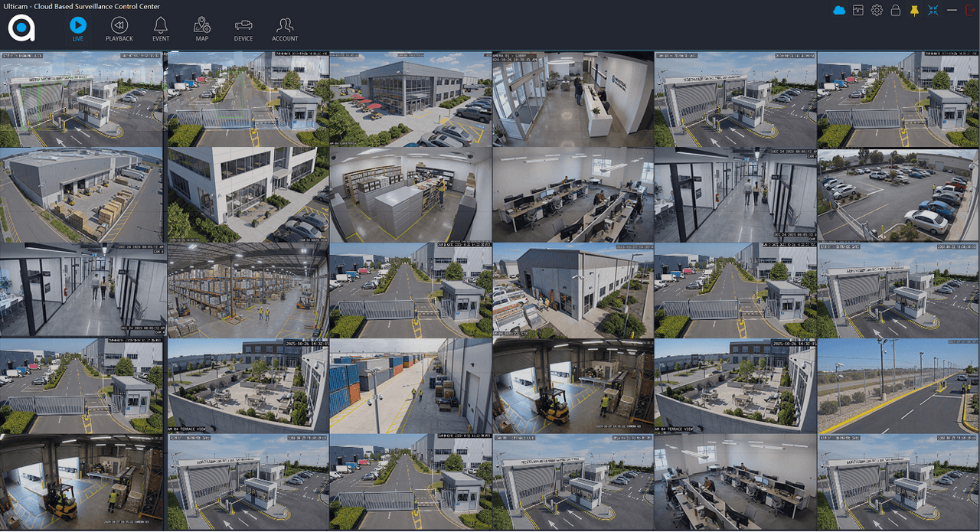980x532 pixels.
Task: Open the Device management tab
Action: tap(243, 28)
